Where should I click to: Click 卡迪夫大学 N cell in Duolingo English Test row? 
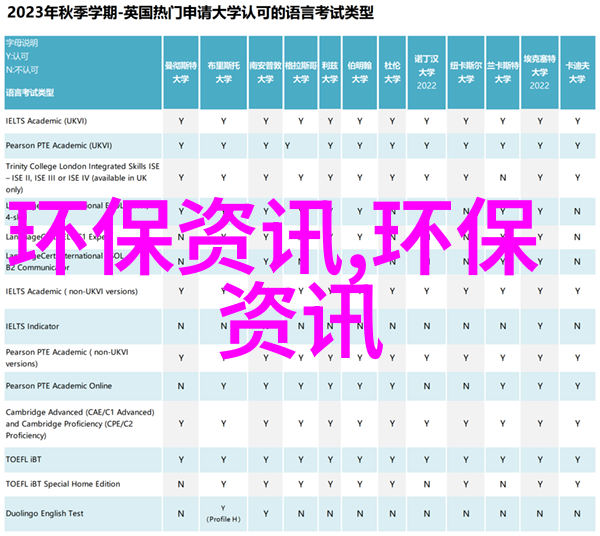577,514
